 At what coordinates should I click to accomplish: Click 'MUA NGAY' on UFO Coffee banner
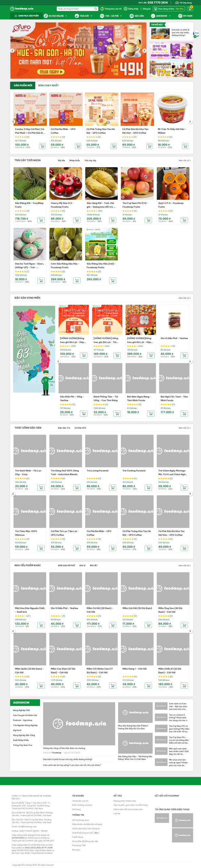(x=51, y=72)
